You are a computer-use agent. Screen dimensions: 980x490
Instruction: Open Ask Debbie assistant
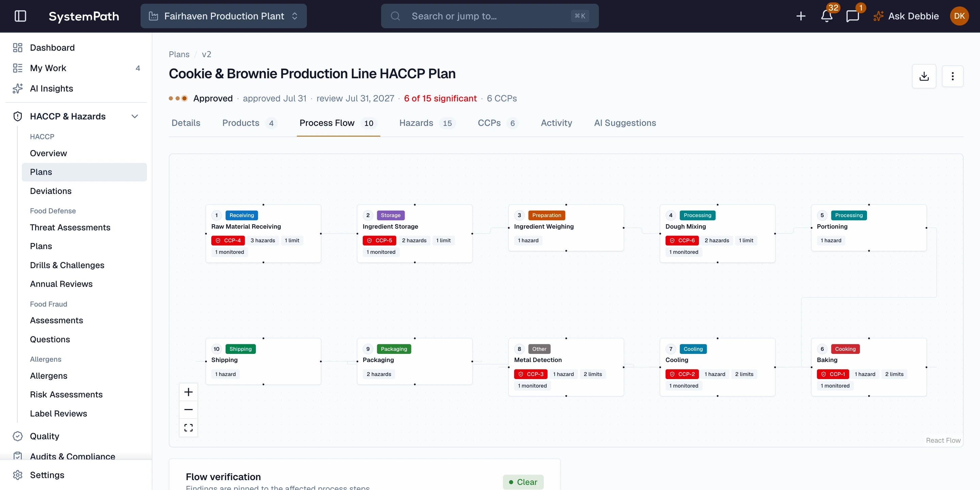pyautogui.click(x=905, y=16)
